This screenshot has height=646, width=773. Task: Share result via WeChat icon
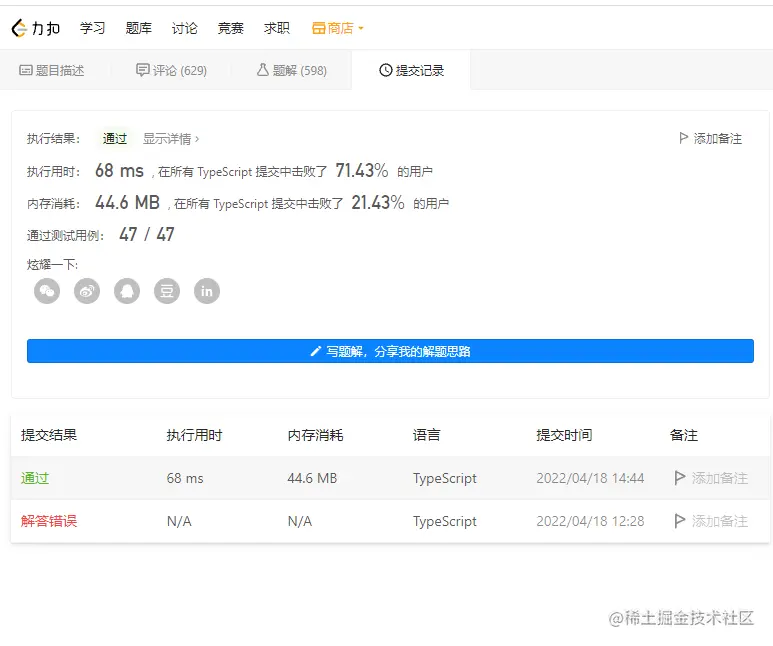[47, 291]
